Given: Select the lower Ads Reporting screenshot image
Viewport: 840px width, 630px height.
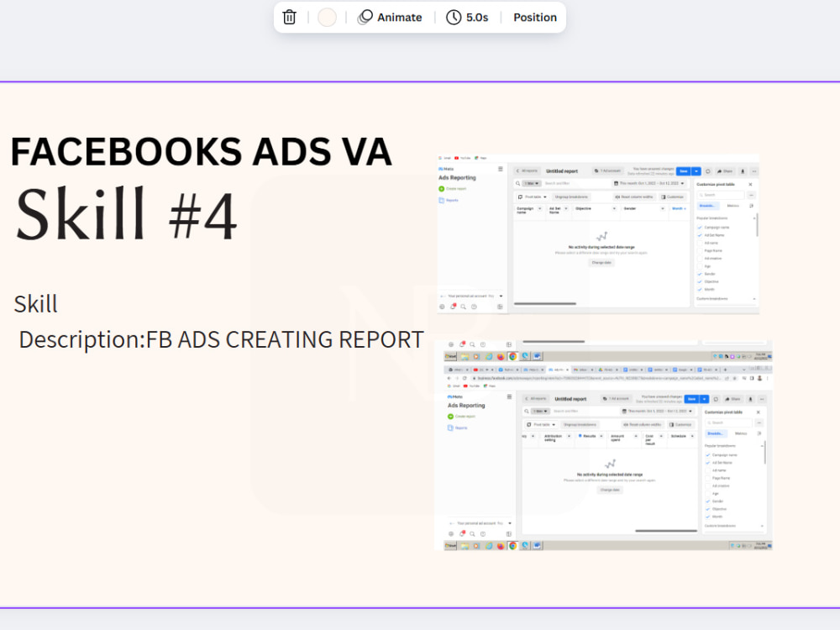Looking at the screenshot, I should [604, 445].
